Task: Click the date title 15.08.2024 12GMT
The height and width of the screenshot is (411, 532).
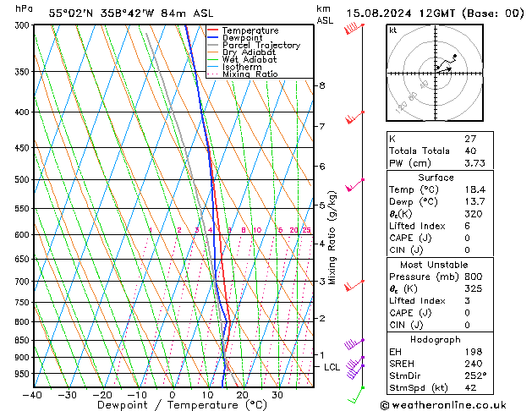Action: (400, 14)
